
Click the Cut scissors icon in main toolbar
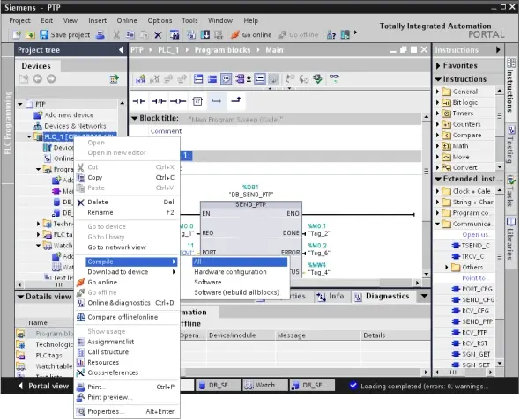pos(116,34)
